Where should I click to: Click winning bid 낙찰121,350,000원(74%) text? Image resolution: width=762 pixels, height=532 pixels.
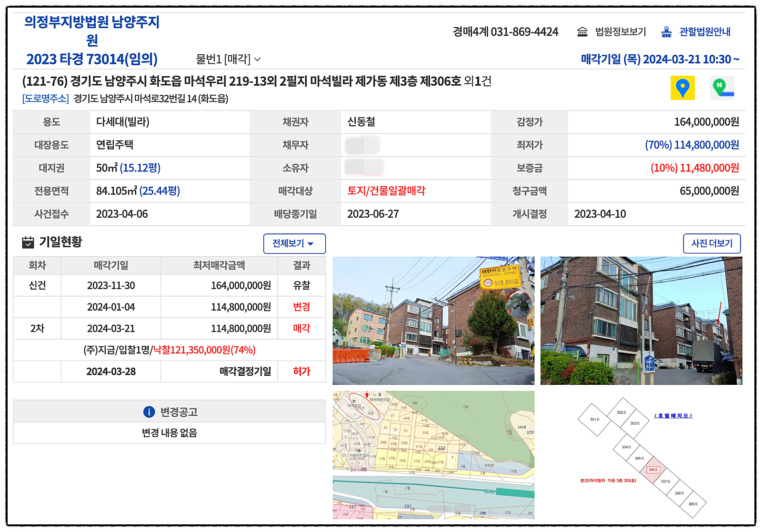point(204,350)
